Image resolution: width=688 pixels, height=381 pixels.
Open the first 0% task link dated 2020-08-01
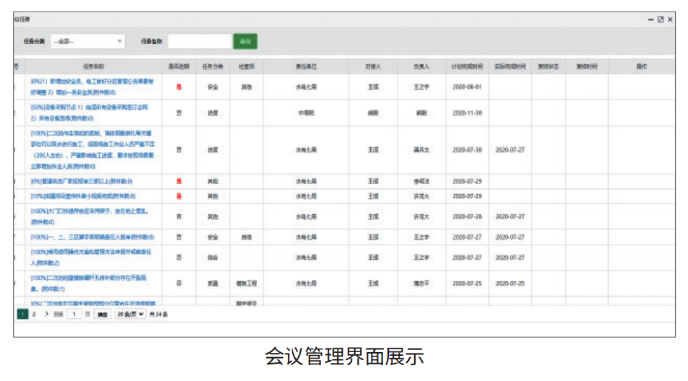click(x=92, y=87)
